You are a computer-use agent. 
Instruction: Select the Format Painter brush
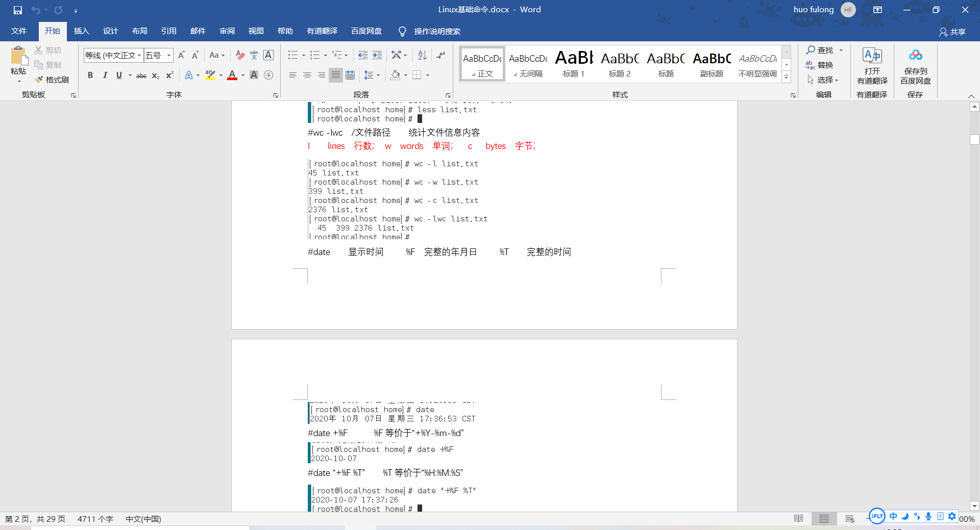coord(52,80)
